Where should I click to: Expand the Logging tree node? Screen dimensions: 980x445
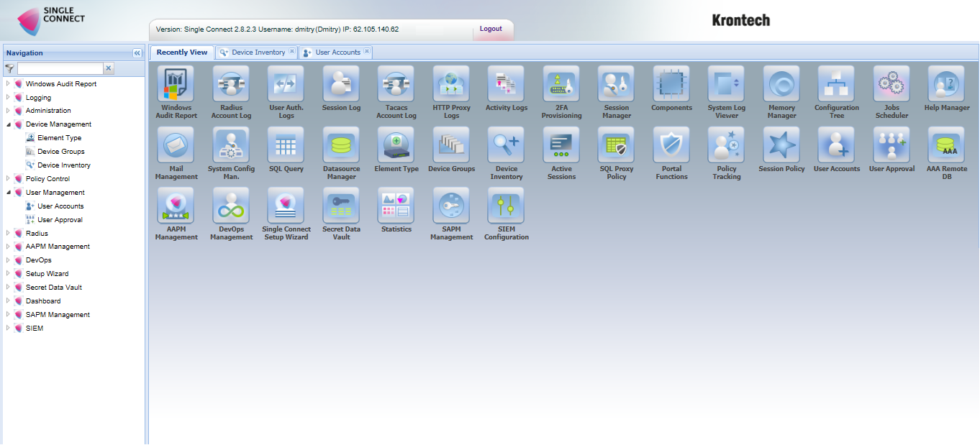pos(8,97)
